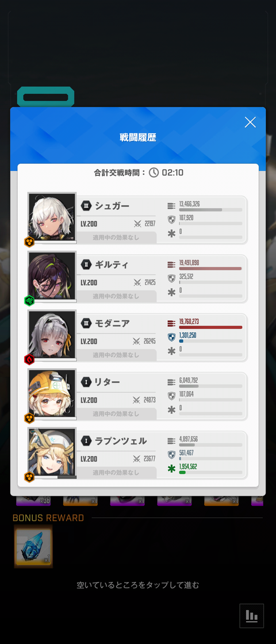Tap the clock icon beside 02:10

pos(154,172)
